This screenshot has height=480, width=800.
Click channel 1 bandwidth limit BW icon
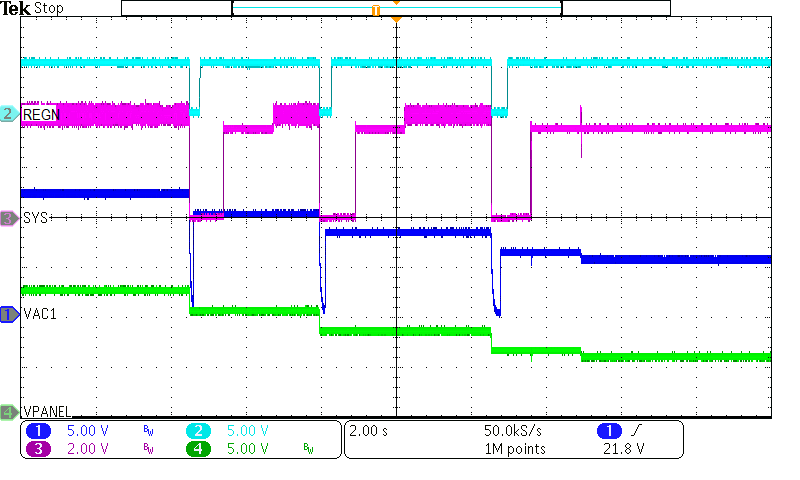(149, 431)
